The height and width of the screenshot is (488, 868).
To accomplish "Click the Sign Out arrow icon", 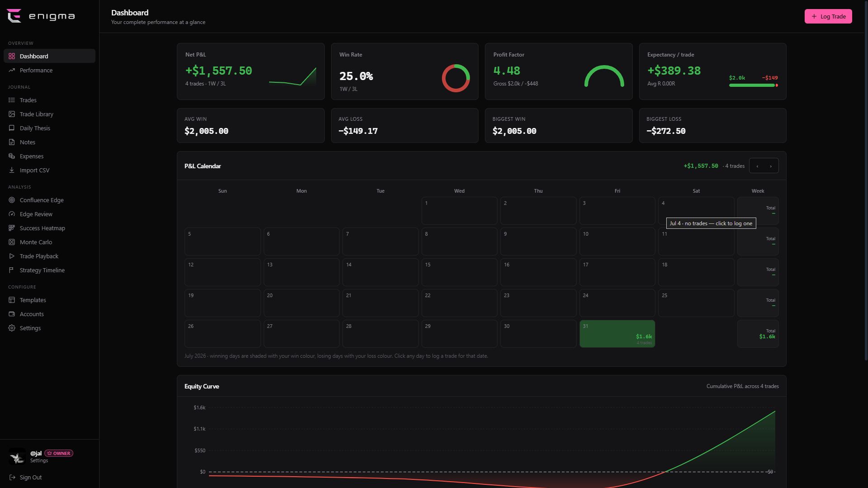I will pos(12,477).
